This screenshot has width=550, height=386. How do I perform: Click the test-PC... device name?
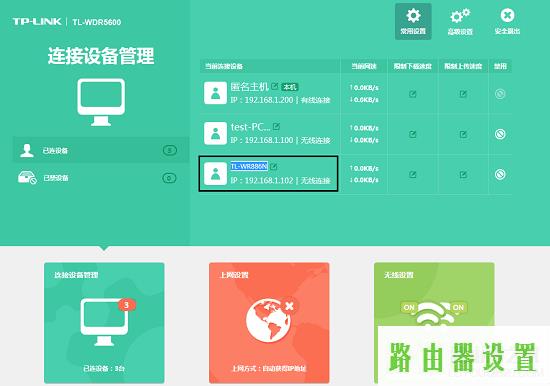(x=250, y=127)
